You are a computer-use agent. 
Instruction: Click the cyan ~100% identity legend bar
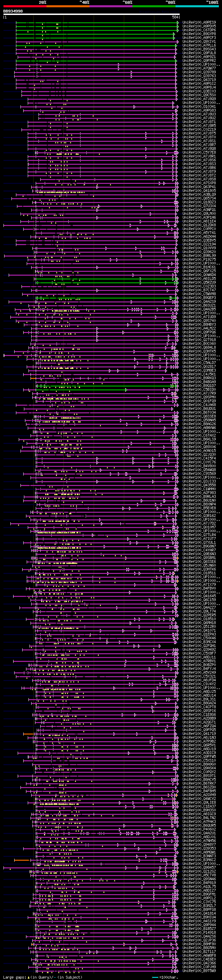[197, 6]
